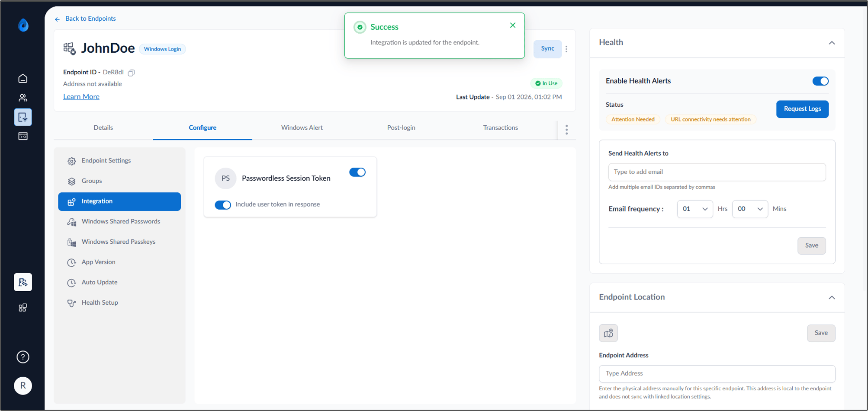
Task: Click the app logo in sidebar
Action: pyautogui.click(x=23, y=25)
